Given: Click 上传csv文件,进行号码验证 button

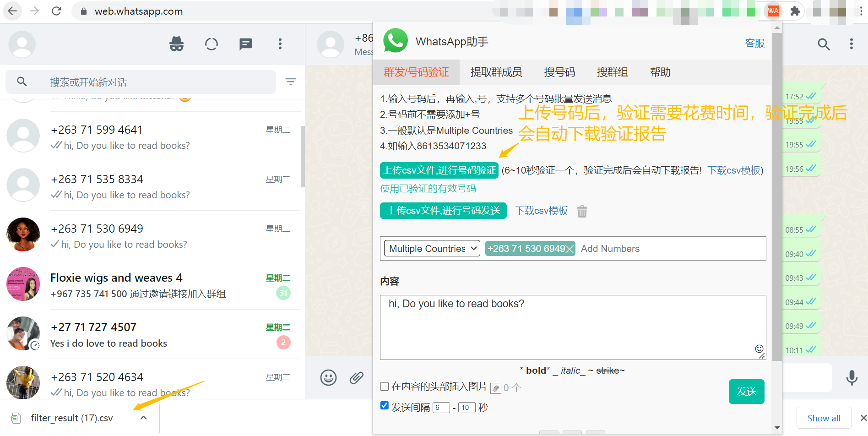Looking at the screenshot, I should point(439,170).
